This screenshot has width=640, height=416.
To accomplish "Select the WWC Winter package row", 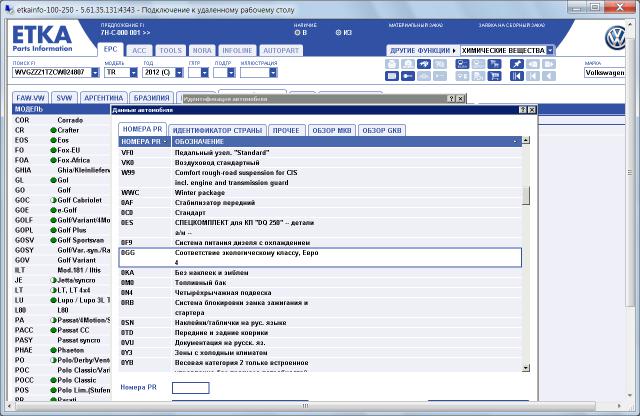I will pos(320,193).
